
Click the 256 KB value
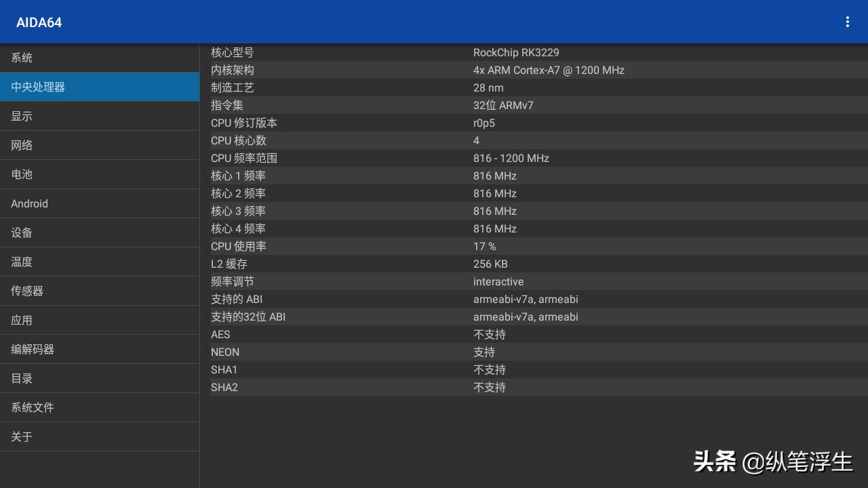point(490,264)
